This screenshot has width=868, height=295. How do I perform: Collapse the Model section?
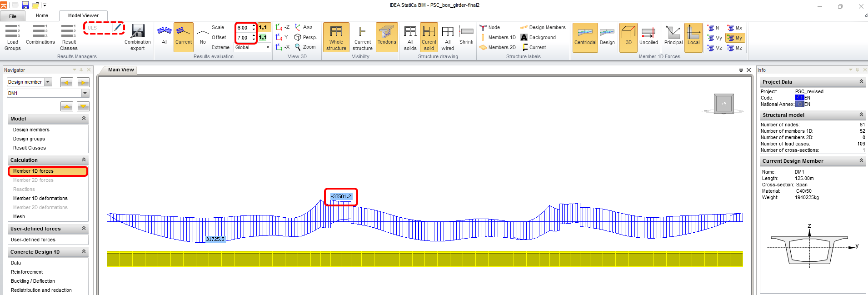(84, 118)
